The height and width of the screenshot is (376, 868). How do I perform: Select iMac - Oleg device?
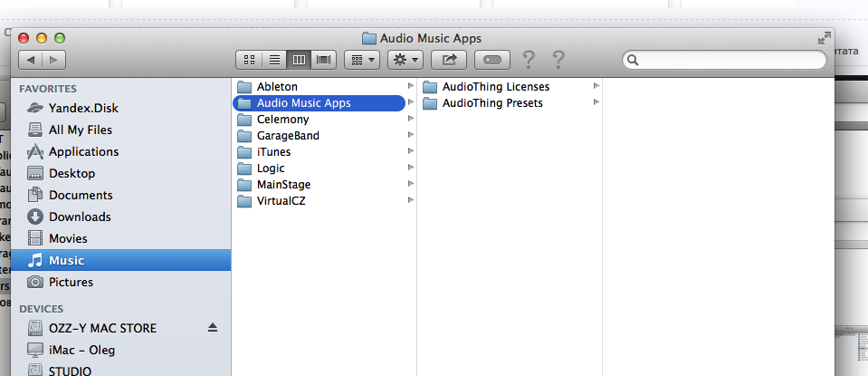(120, 350)
